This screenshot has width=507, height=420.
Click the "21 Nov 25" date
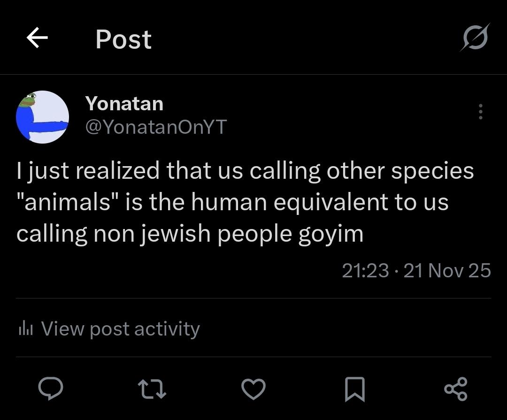tap(447, 271)
